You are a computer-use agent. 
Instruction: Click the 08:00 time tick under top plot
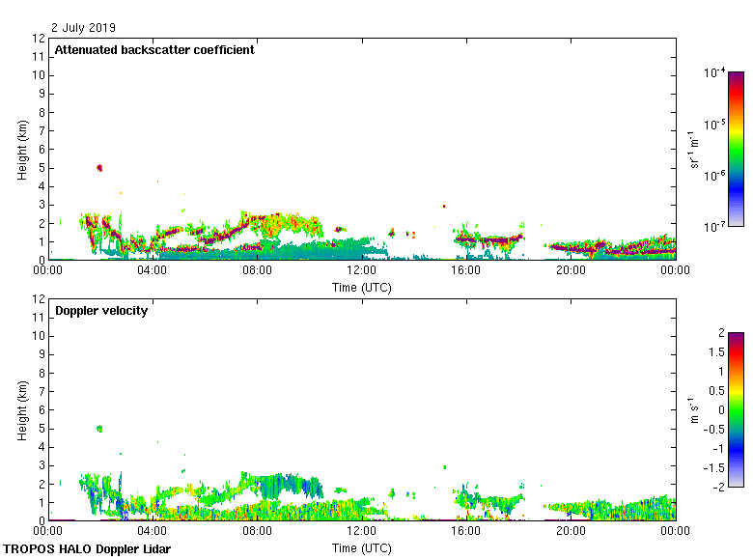[x=257, y=271]
